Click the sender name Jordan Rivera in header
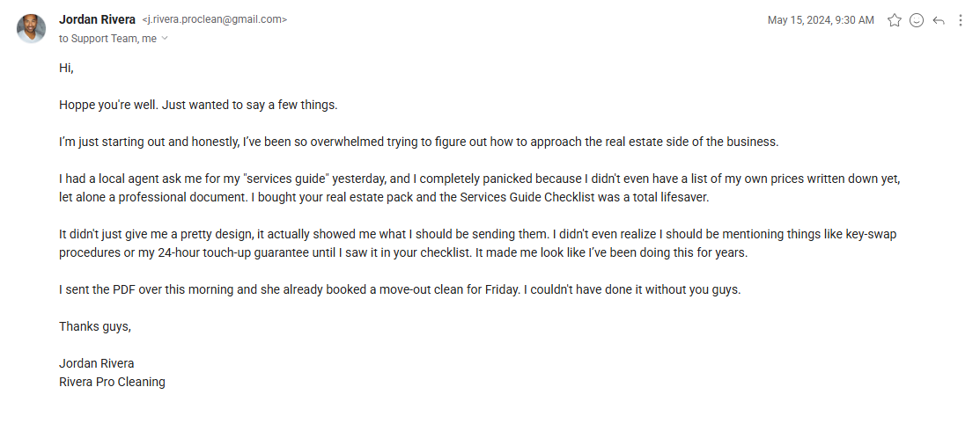The width and height of the screenshot is (980, 431). (97, 19)
